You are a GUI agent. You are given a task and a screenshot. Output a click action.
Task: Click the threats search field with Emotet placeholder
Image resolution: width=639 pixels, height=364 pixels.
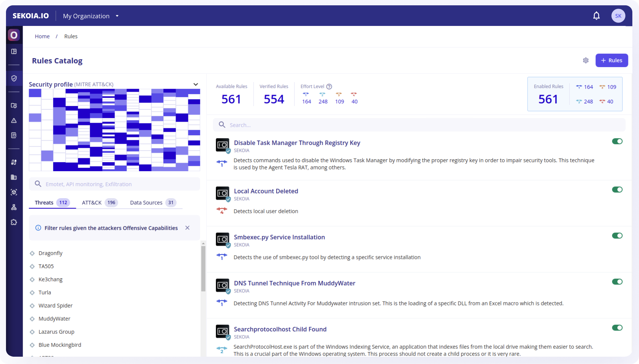[x=114, y=184]
